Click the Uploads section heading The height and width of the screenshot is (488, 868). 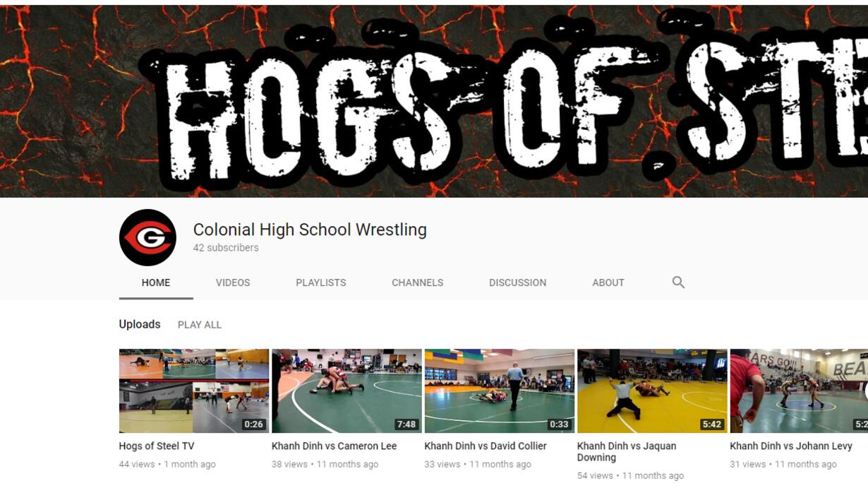140,324
